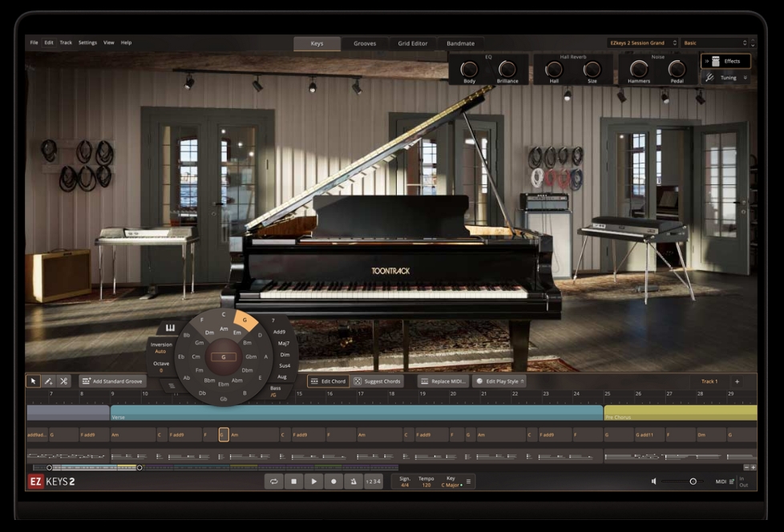The image size is (784, 532).
Task: Pick the Aug chord color
Action: (282, 377)
